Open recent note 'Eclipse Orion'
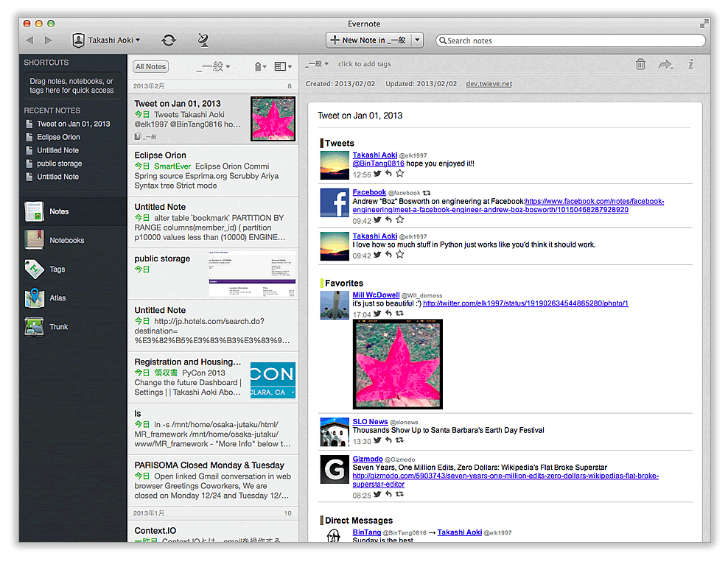Image resolution: width=728 pixels, height=567 pixels. pyautogui.click(x=58, y=138)
